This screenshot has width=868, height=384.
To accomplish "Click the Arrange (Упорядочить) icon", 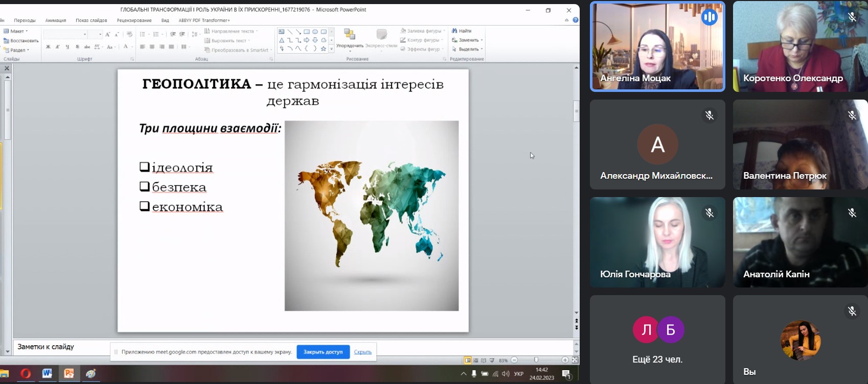I will pos(350,35).
